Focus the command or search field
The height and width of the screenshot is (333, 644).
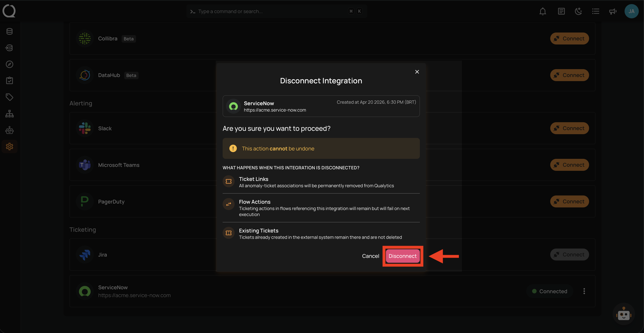(276, 11)
